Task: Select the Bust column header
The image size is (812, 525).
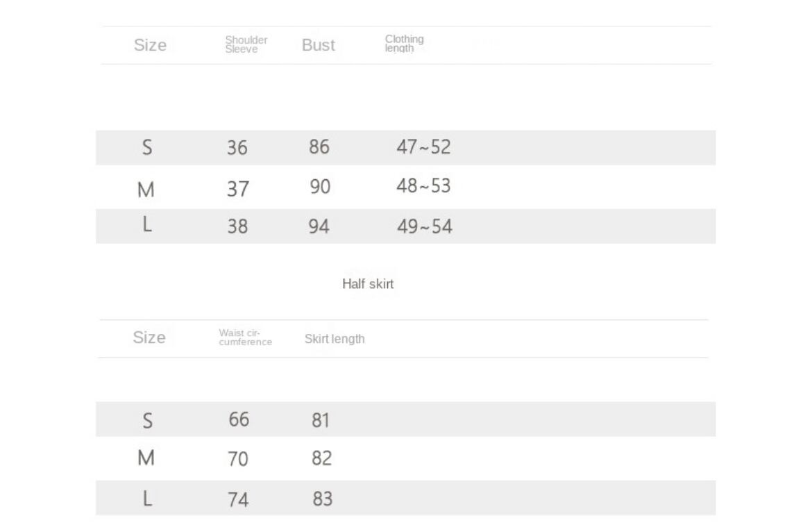Action: pyautogui.click(x=319, y=45)
